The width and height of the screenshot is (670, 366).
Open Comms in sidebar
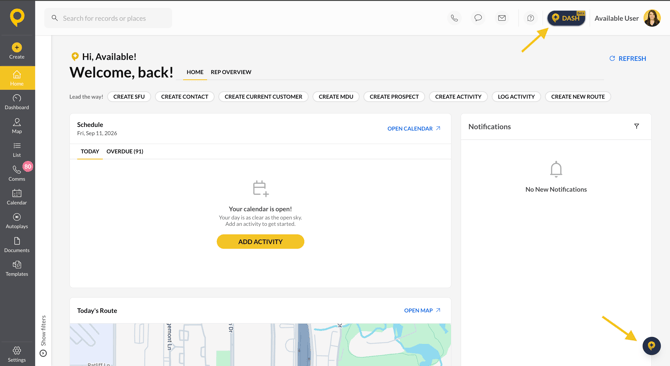tap(17, 173)
